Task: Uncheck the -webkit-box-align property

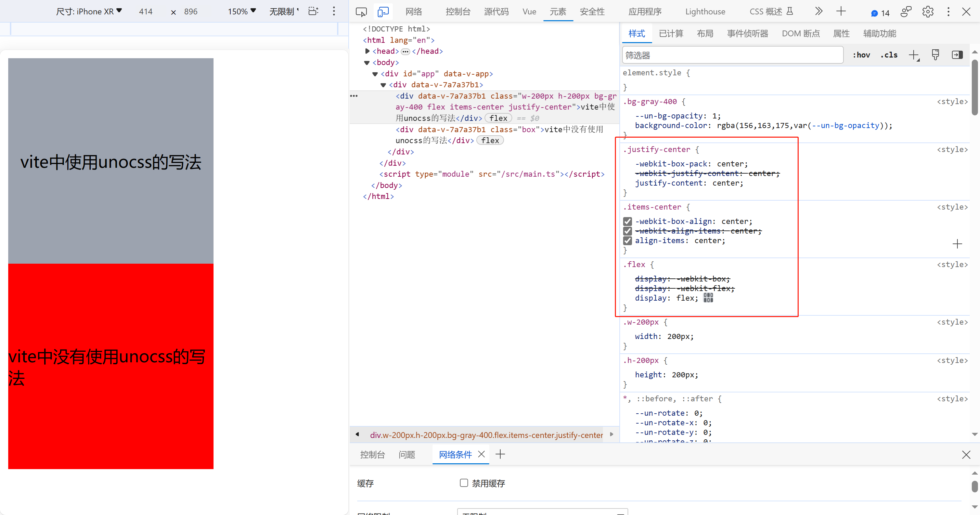Action: coord(627,222)
